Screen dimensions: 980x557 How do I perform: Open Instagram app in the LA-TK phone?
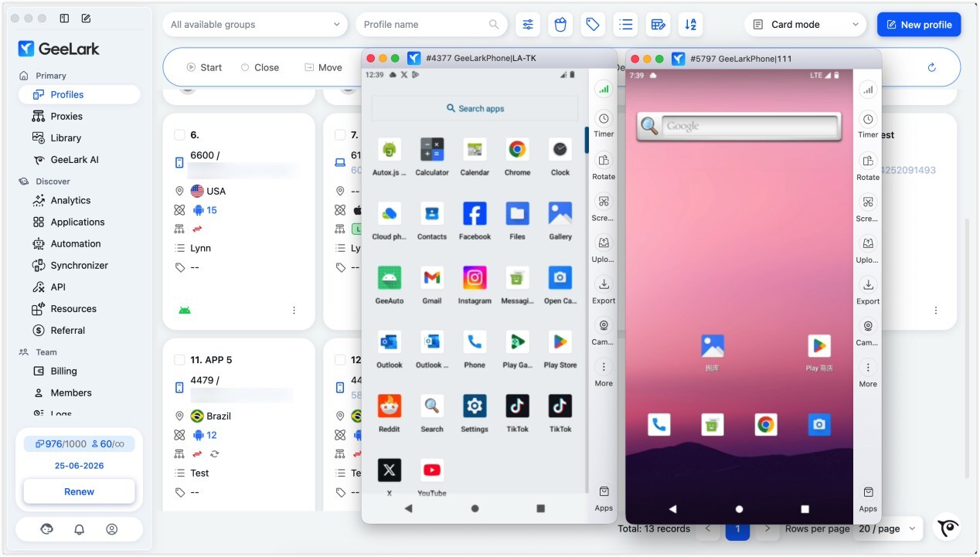coord(475,279)
